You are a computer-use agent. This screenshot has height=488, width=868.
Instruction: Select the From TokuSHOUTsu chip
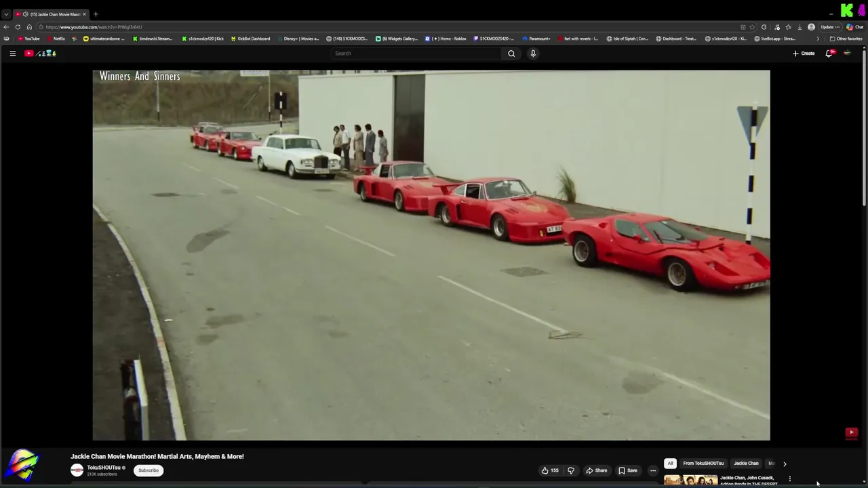coord(703,464)
